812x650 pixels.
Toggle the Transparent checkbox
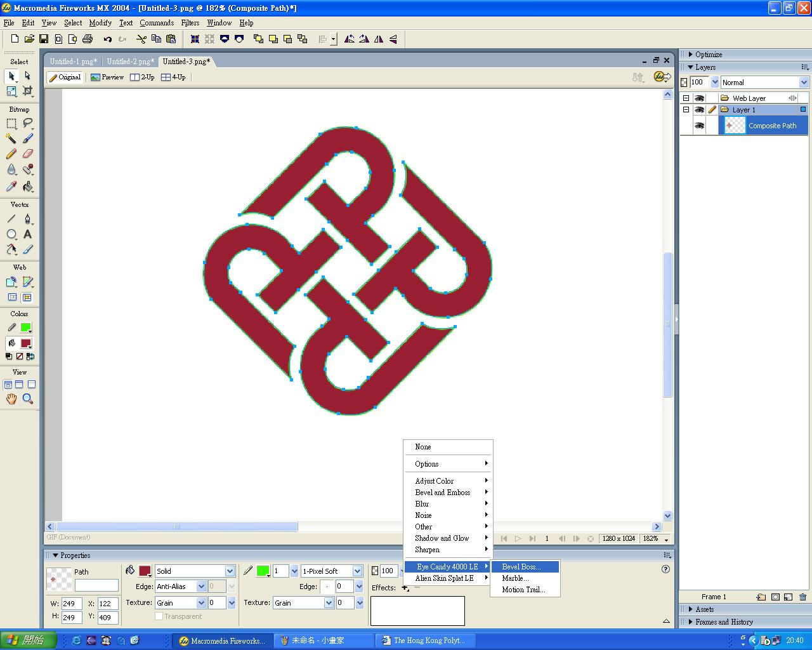coord(159,616)
